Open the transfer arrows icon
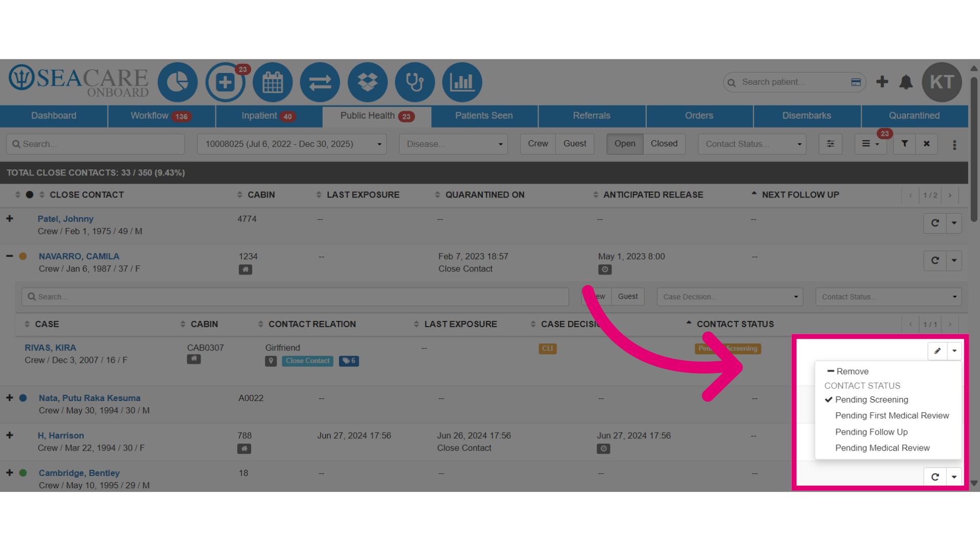 tap(320, 82)
